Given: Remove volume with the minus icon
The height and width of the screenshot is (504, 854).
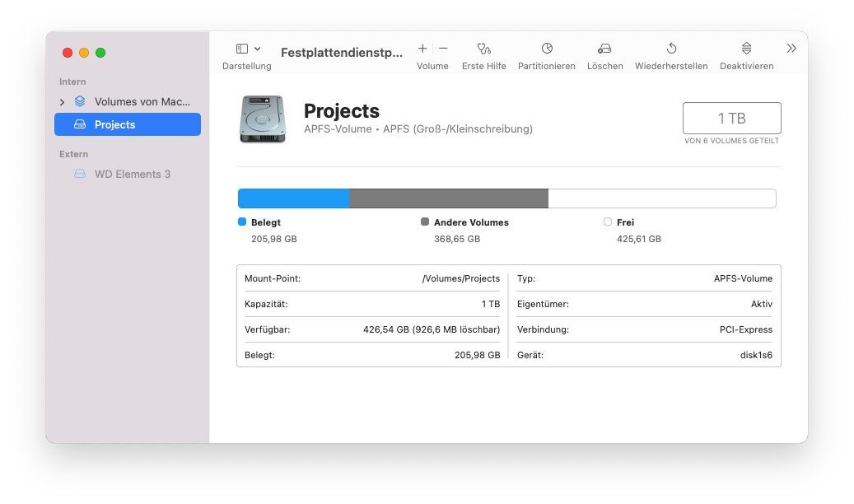Looking at the screenshot, I should (443, 49).
